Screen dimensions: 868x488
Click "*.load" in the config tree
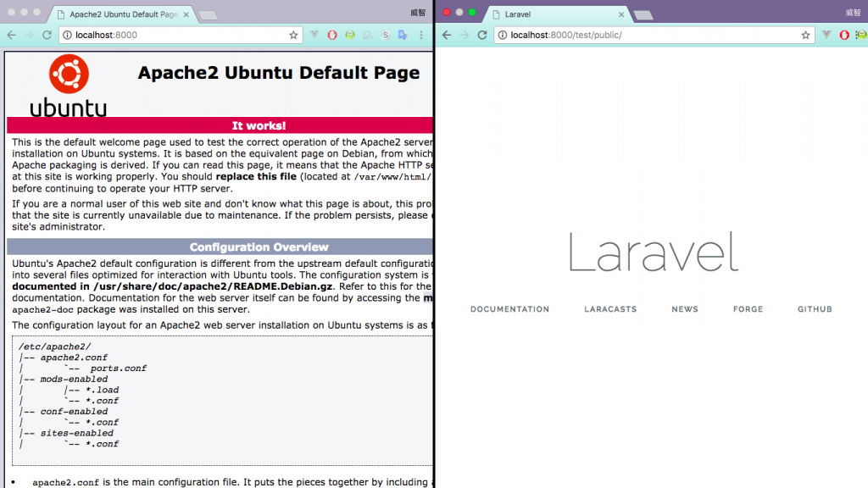(102, 390)
